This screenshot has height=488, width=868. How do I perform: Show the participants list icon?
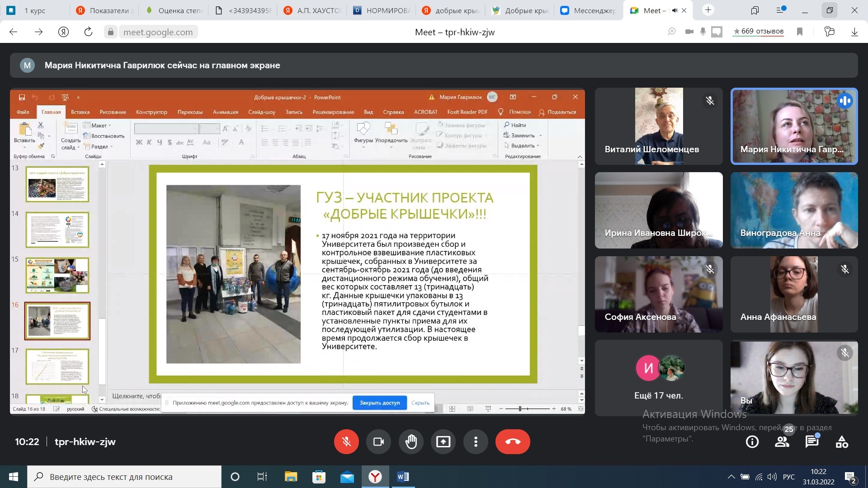click(782, 442)
